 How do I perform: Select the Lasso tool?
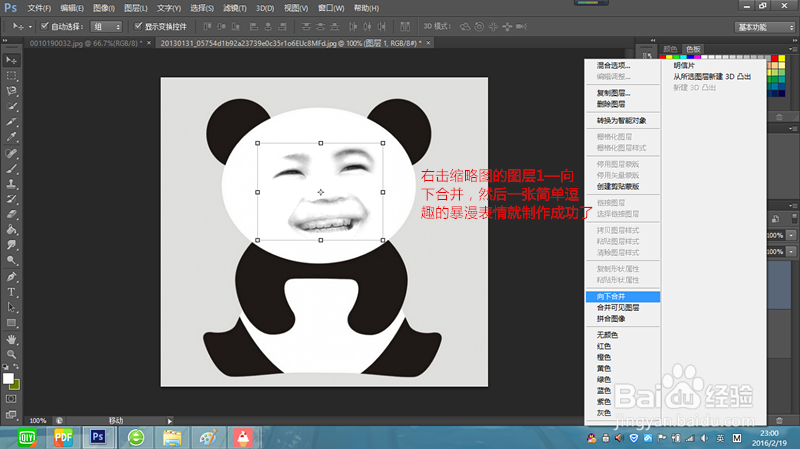pyautogui.click(x=11, y=91)
